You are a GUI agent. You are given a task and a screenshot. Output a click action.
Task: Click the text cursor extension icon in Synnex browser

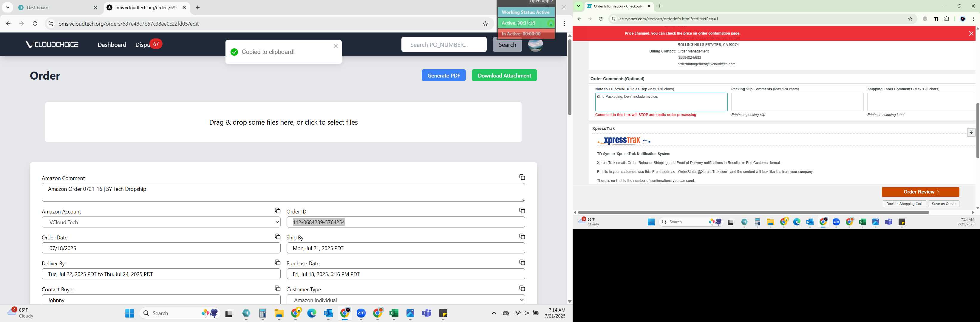pos(936,18)
